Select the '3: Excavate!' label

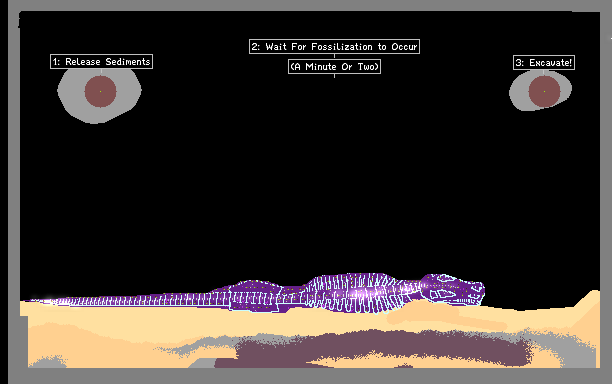click(544, 62)
